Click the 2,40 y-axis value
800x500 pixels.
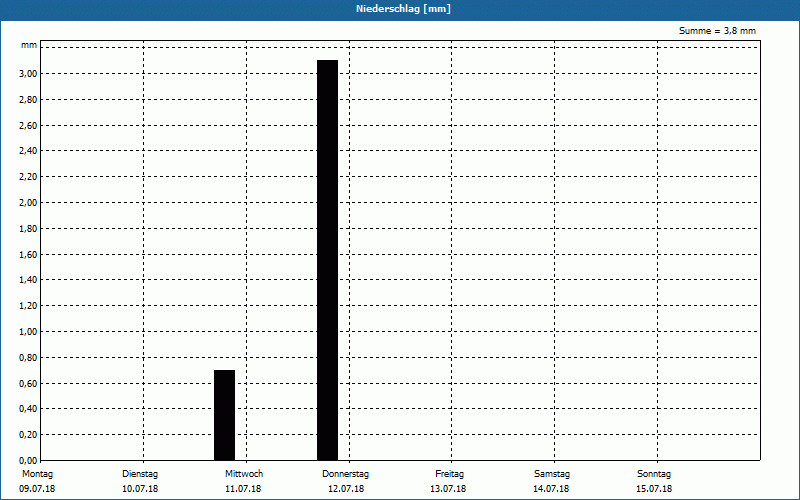point(28,151)
